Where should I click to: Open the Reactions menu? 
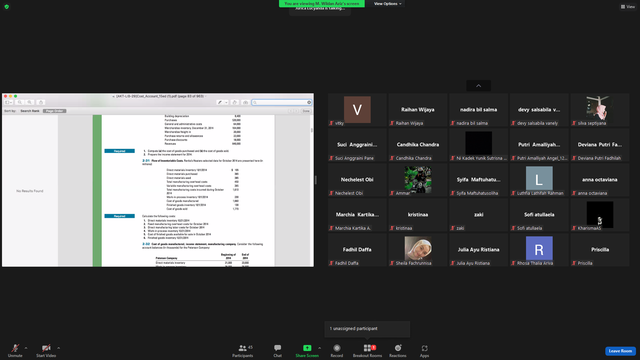click(x=398, y=350)
